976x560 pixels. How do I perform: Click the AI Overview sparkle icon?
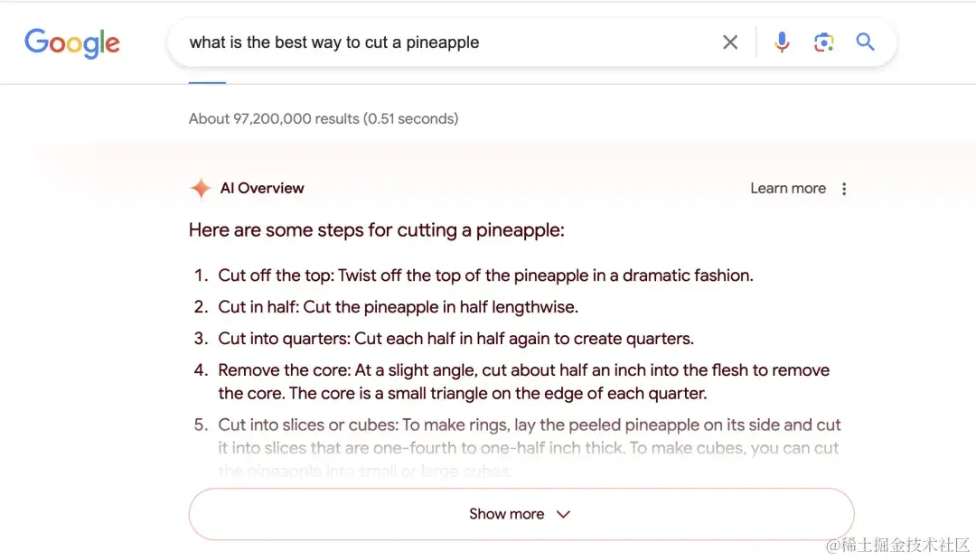[x=200, y=189]
